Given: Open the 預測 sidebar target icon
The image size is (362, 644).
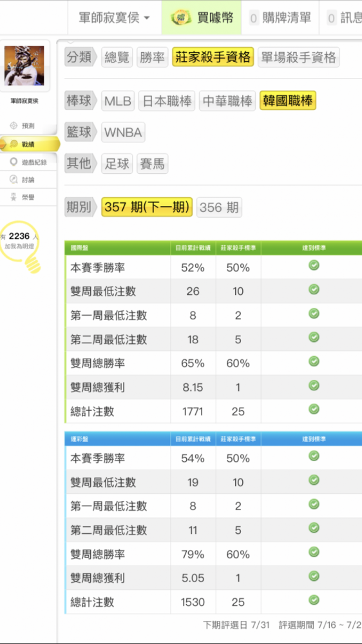Looking at the screenshot, I should click(14, 126).
